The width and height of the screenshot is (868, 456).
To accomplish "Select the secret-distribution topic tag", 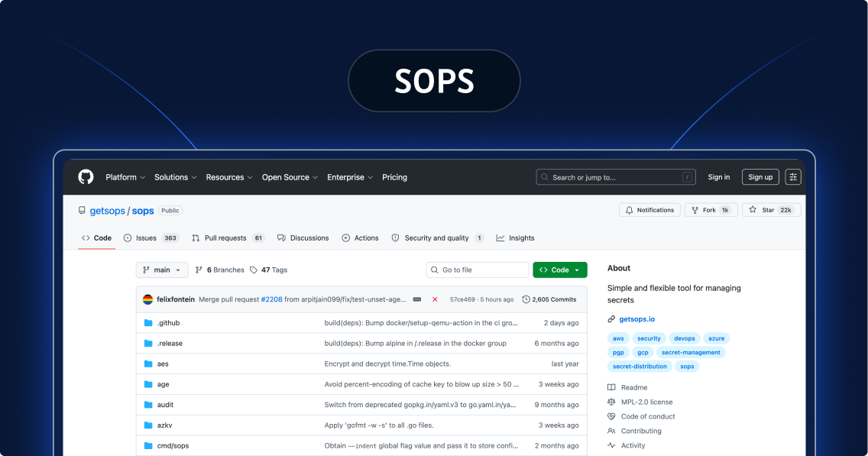I will coord(640,367).
